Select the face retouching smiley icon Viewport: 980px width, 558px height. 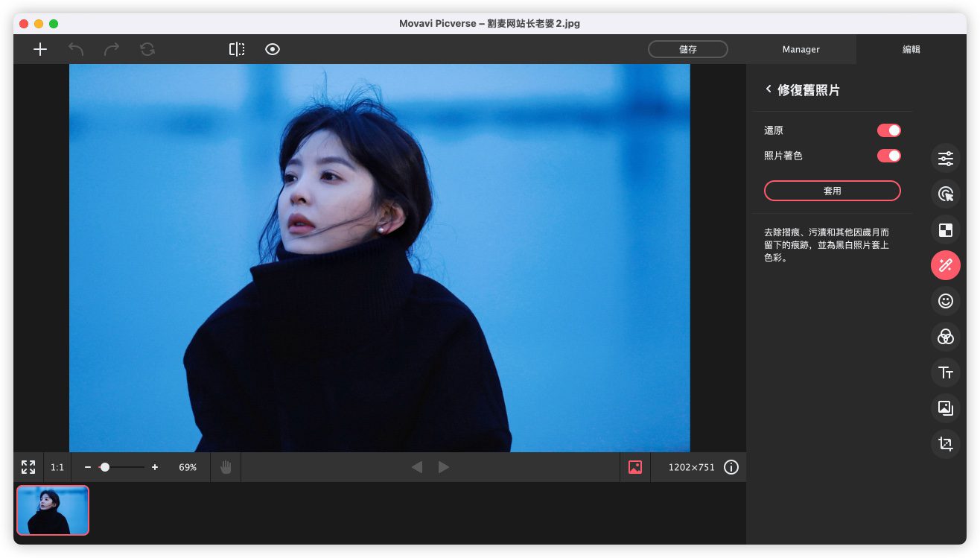(x=945, y=301)
